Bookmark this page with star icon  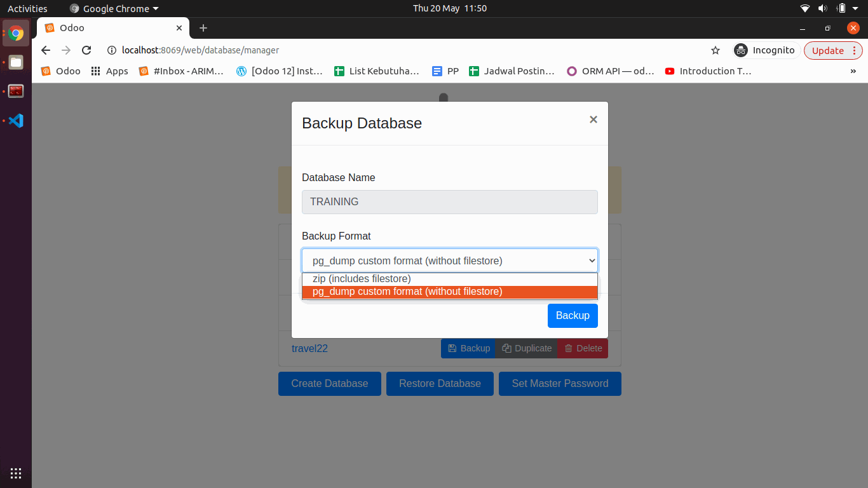coord(715,50)
